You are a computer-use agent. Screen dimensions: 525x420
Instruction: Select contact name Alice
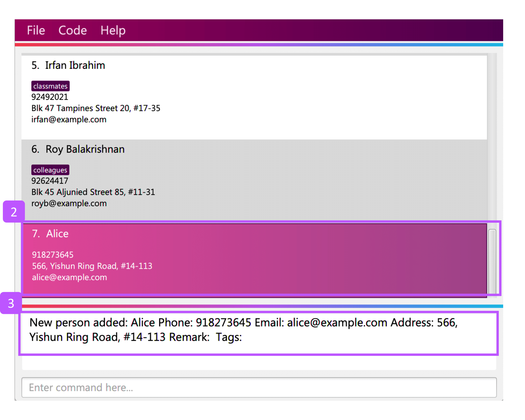point(57,234)
